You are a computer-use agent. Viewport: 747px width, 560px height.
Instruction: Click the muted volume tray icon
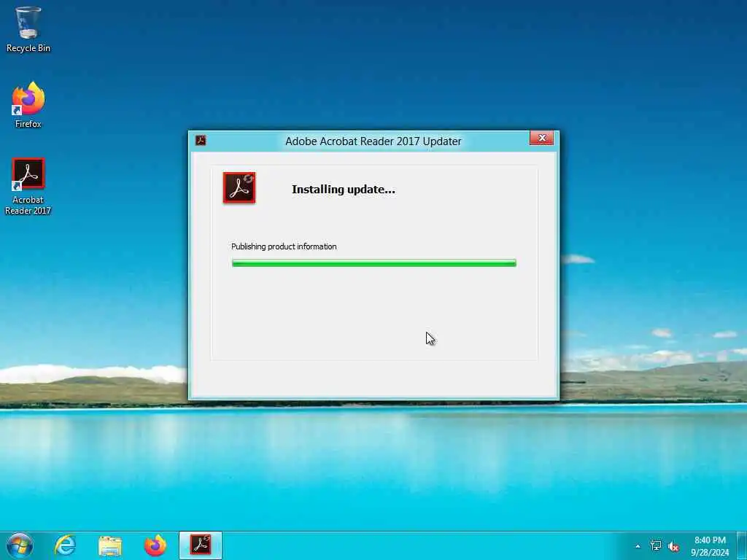click(x=673, y=546)
